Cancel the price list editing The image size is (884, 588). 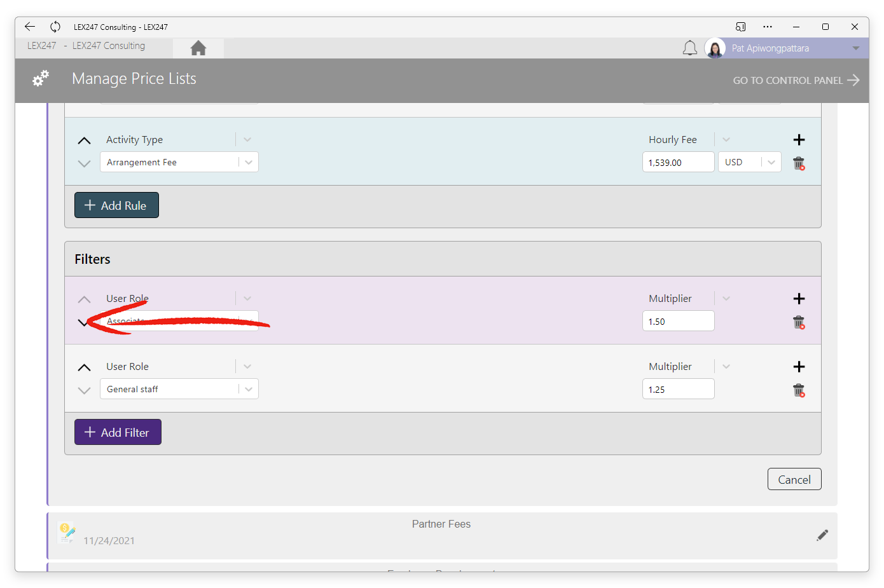pos(794,479)
